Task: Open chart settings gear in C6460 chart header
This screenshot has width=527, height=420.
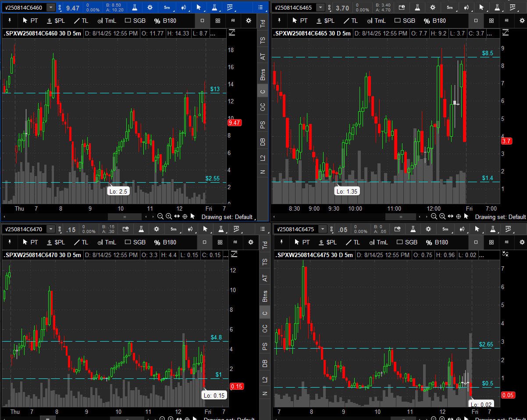Action: click(150, 7)
